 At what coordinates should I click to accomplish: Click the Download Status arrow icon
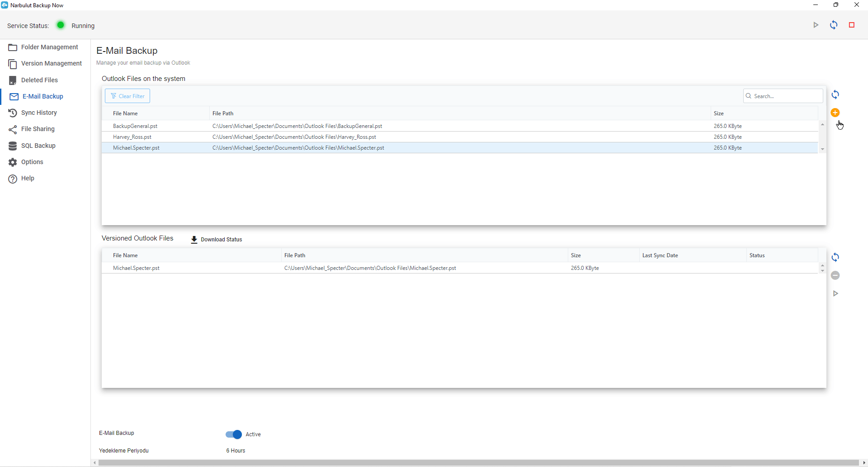tap(194, 240)
